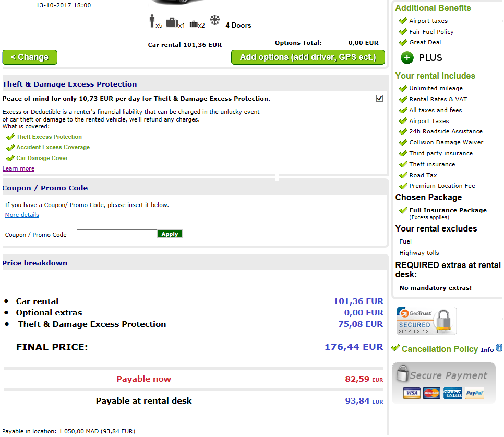Click the PayPal logo

coord(475,393)
